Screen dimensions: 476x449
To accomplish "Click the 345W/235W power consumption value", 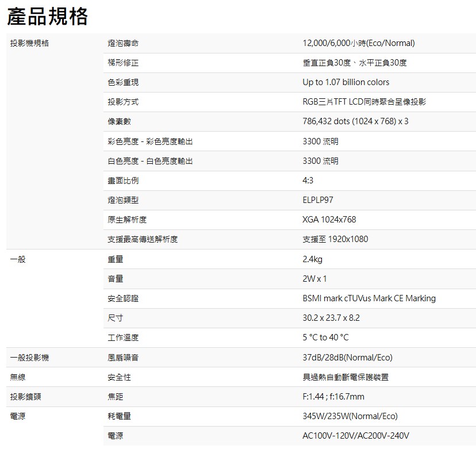I will (350, 416).
